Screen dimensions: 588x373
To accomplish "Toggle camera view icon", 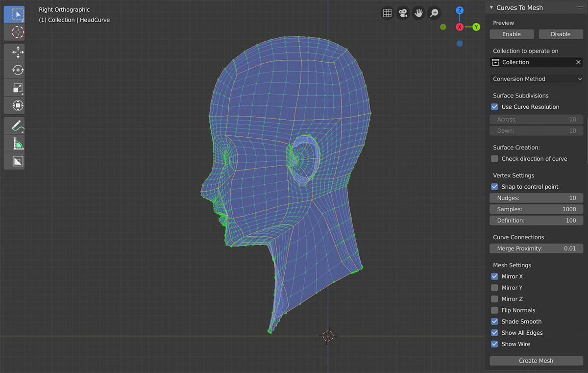I will pyautogui.click(x=403, y=13).
